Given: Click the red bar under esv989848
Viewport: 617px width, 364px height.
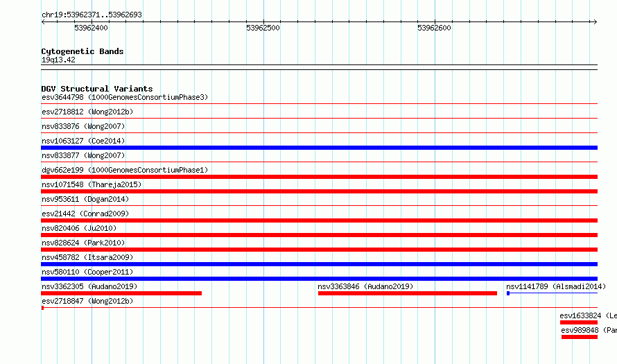Looking at the screenshot, I should (x=580, y=337).
